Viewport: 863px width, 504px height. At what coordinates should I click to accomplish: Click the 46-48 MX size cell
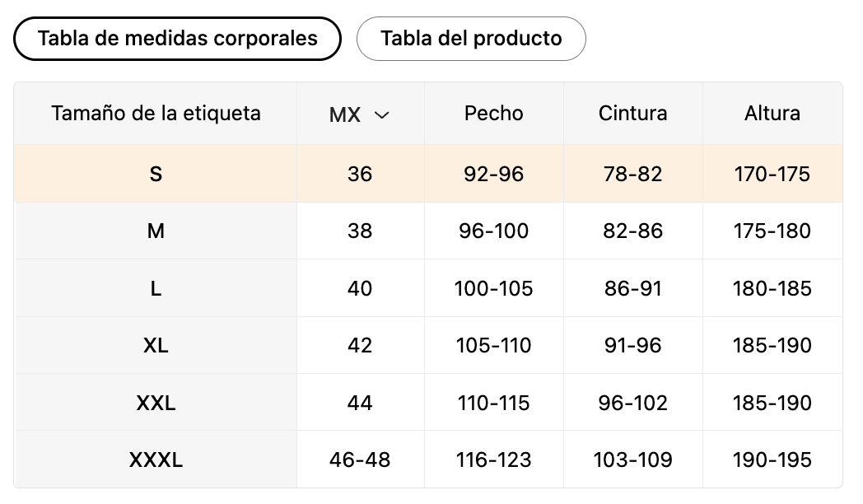tap(360, 460)
